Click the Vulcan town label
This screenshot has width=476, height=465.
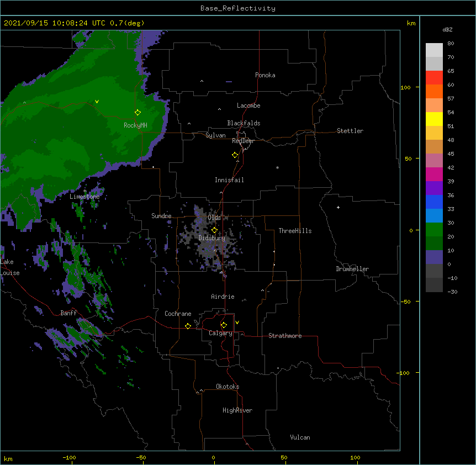coord(300,437)
